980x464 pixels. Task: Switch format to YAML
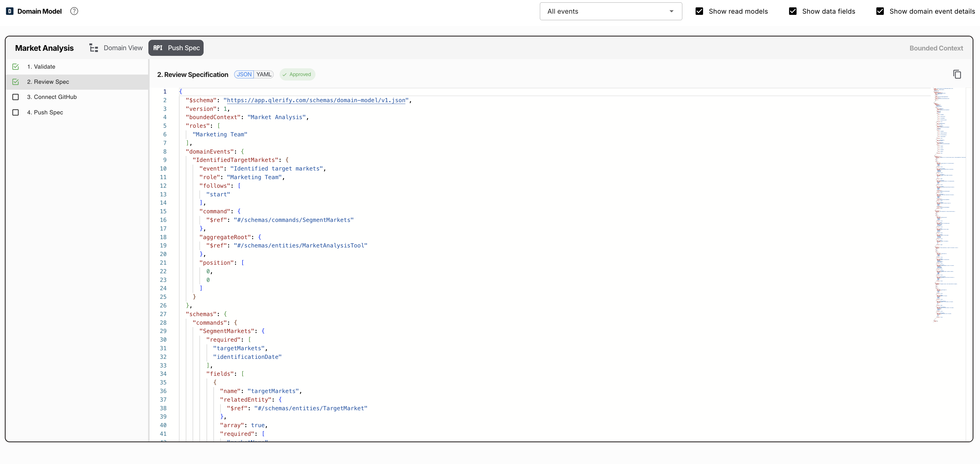click(x=264, y=75)
